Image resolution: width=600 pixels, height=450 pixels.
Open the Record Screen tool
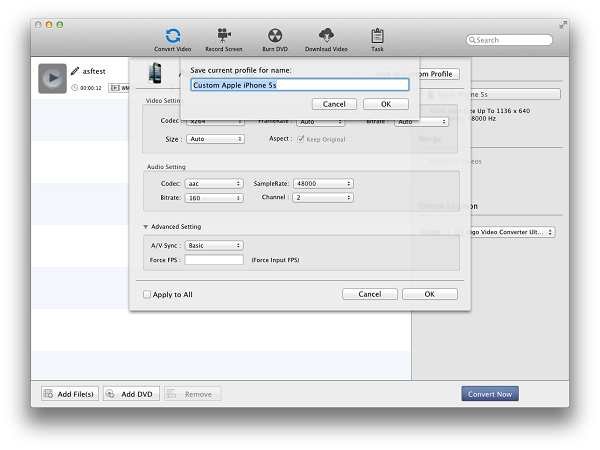(224, 40)
